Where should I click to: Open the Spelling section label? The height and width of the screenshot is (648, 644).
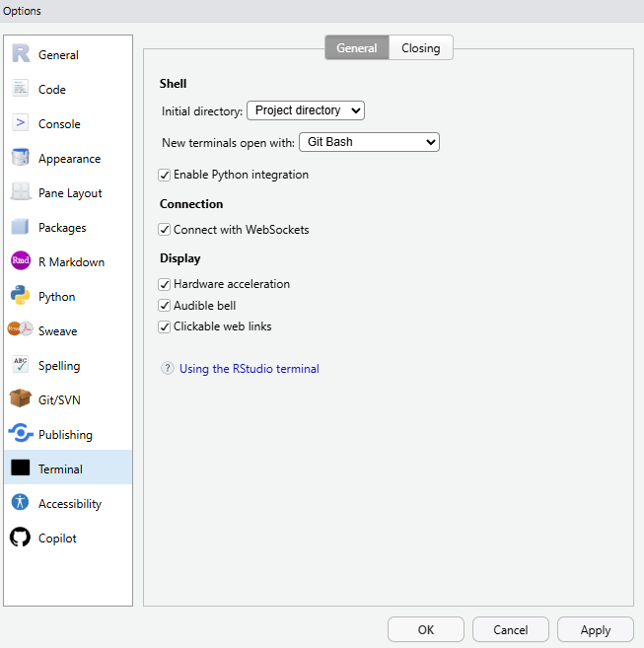(59, 366)
